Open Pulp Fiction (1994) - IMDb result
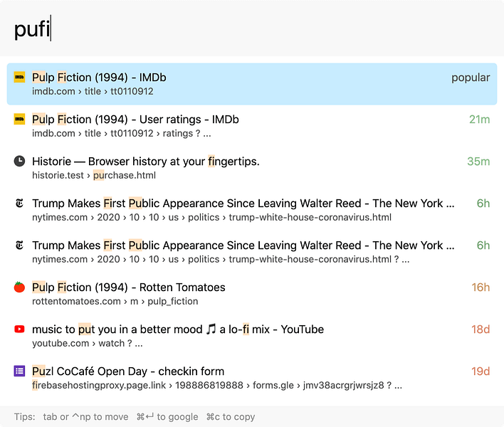504x427 pixels. 99,78
